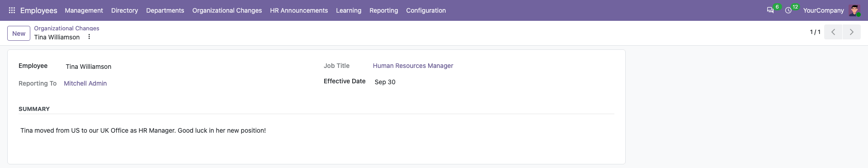This screenshot has width=868, height=168.
Task: Click the Tina Williamson breadcrumb title
Action: [x=57, y=37]
